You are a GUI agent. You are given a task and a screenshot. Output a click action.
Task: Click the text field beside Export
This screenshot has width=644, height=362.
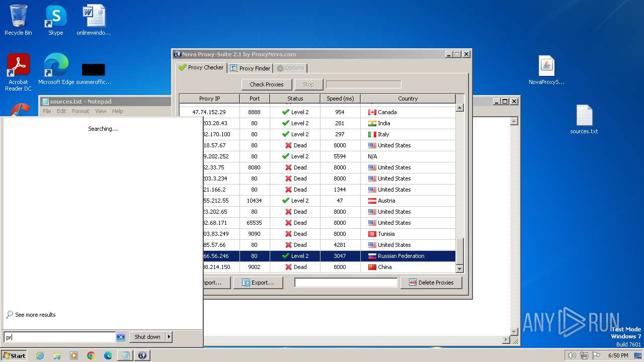pos(346,283)
